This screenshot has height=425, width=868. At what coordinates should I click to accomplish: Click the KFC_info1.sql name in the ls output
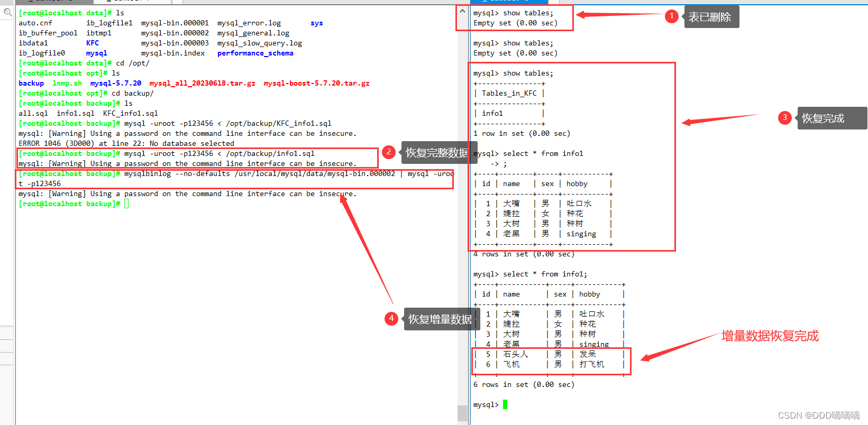tap(131, 113)
